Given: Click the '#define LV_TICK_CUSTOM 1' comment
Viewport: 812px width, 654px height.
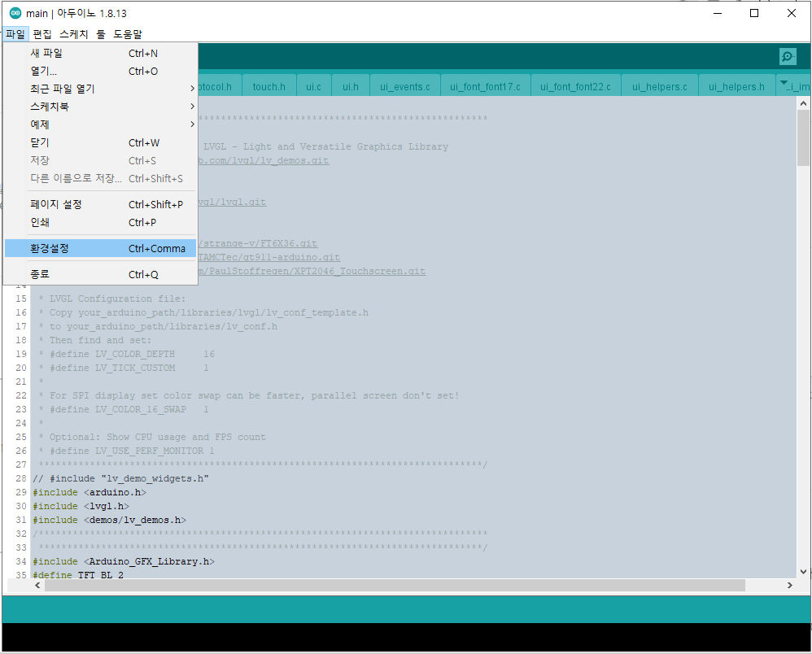Looking at the screenshot, I should point(123,368).
